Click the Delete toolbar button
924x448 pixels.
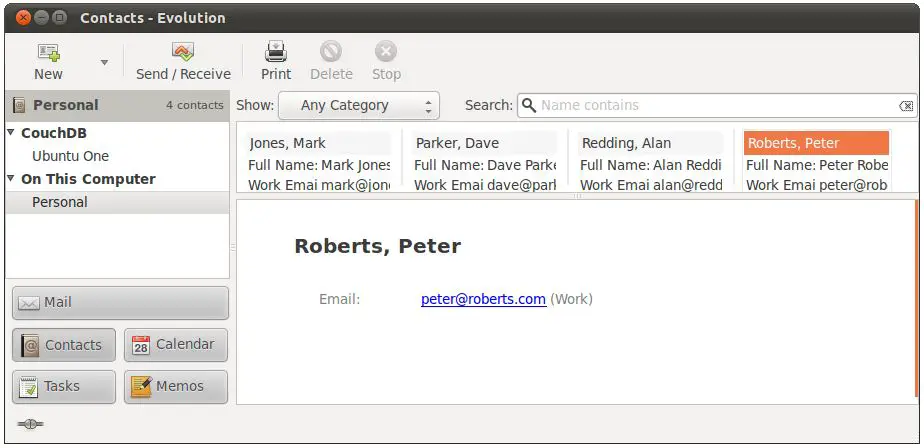[331, 61]
